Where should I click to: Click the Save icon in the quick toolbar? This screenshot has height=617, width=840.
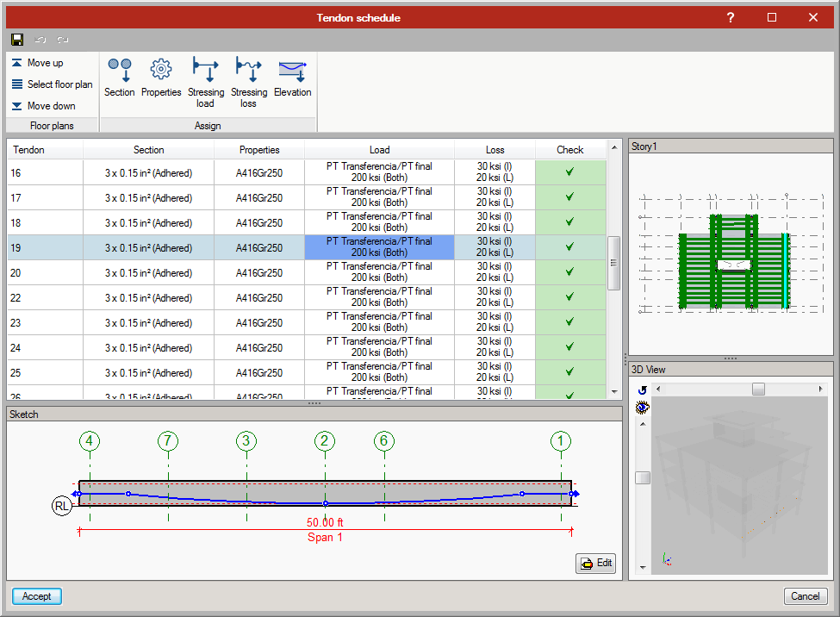click(17, 40)
